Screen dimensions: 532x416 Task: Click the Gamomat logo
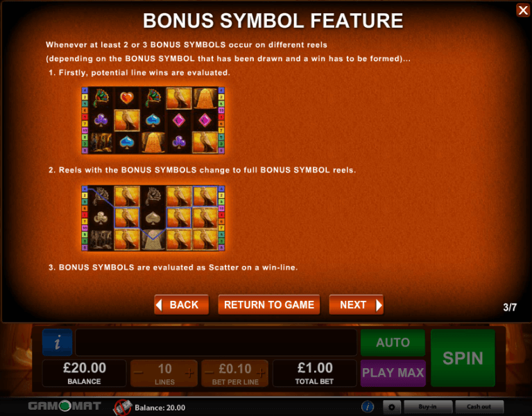click(65, 406)
